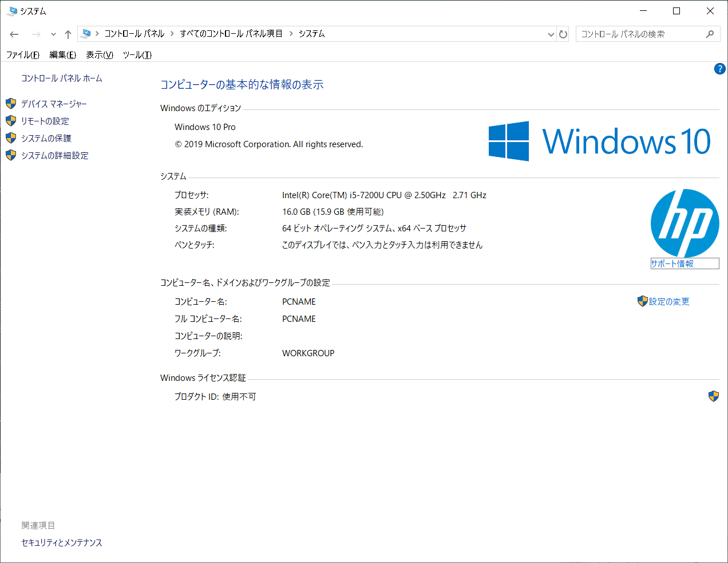
Task: Click the セキュリティとメンテナンス link
Action: coord(61,542)
